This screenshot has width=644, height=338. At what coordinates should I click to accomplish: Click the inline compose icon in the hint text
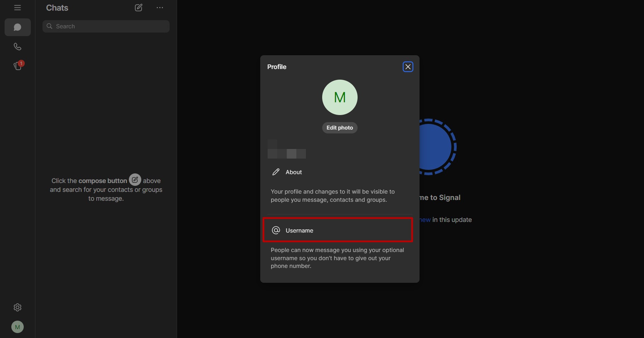(135, 179)
